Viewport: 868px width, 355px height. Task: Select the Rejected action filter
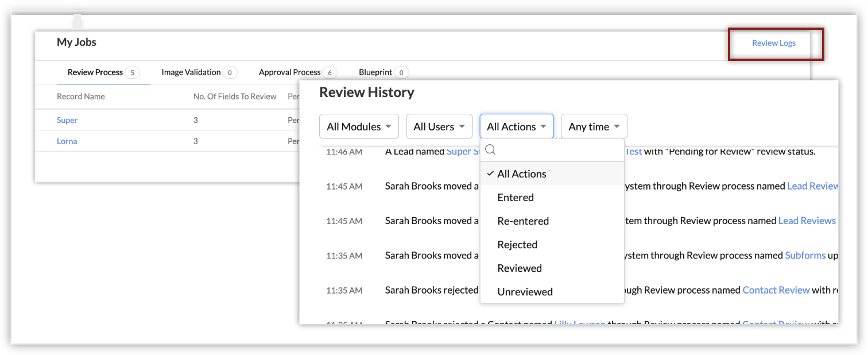(552, 244)
